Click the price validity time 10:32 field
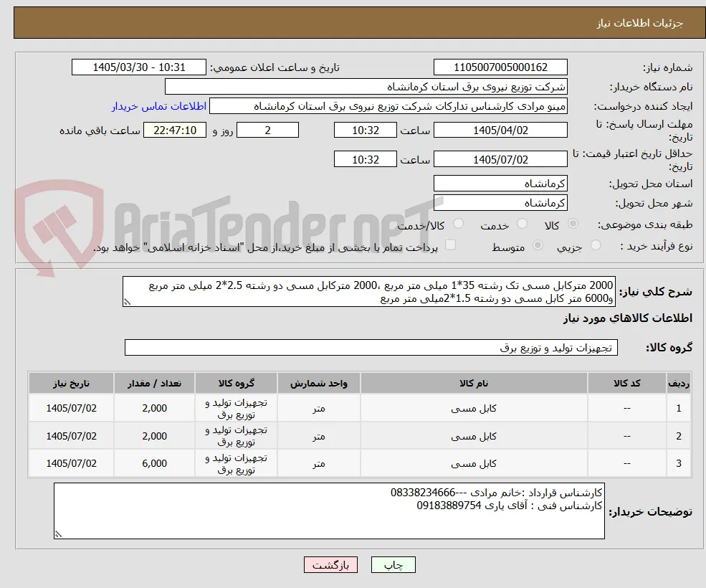The width and height of the screenshot is (706, 588). point(365,159)
